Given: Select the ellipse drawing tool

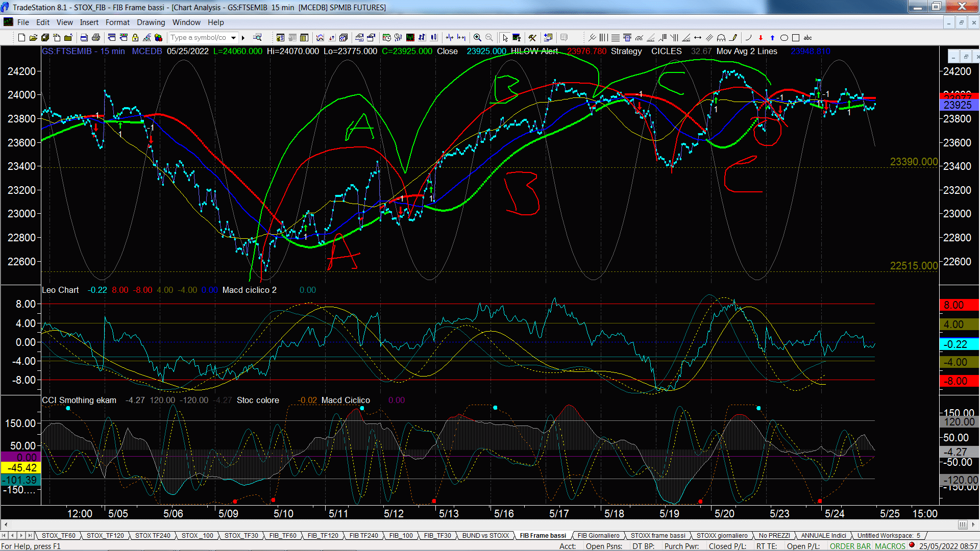Looking at the screenshot, I should click(x=784, y=38).
